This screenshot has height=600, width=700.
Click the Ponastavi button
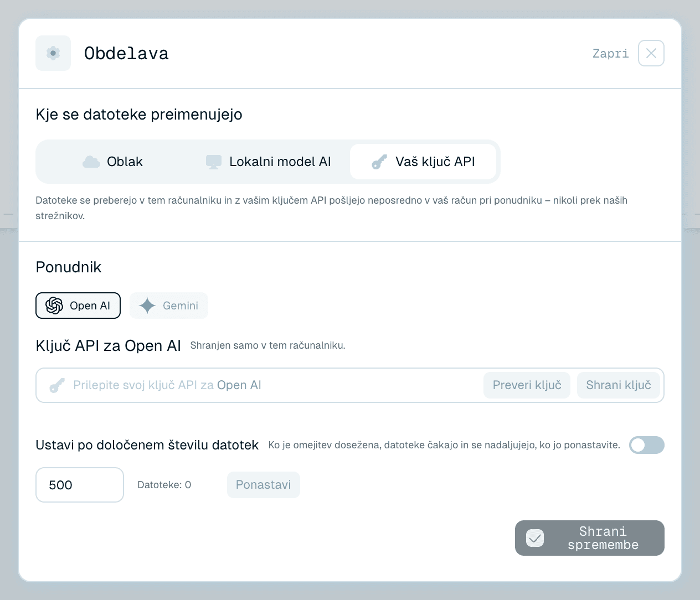click(264, 485)
